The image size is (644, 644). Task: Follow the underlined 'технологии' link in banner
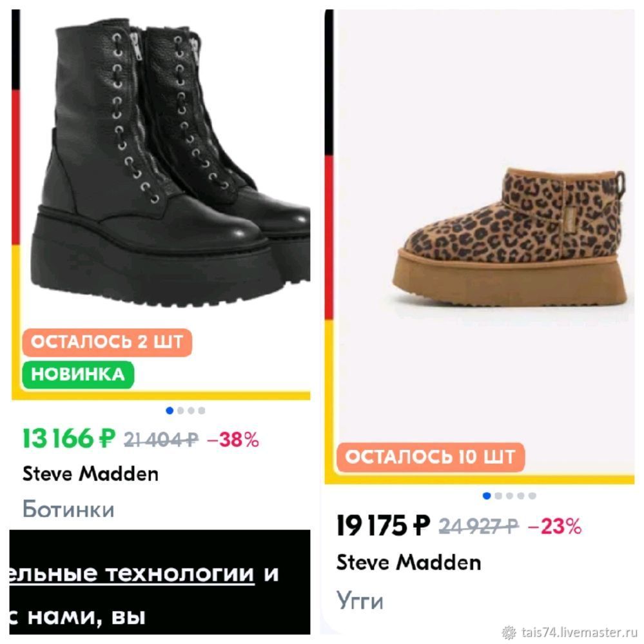181,573
